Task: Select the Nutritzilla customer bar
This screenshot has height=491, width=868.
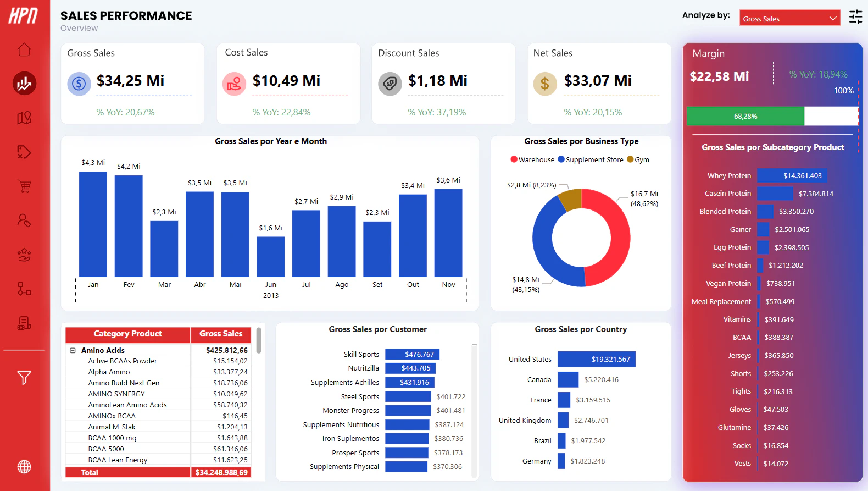Action: click(x=411, y=368)
